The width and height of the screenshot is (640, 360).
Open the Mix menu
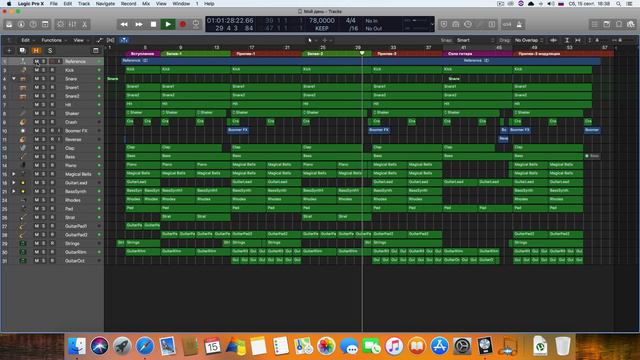(x=146, y=4)
